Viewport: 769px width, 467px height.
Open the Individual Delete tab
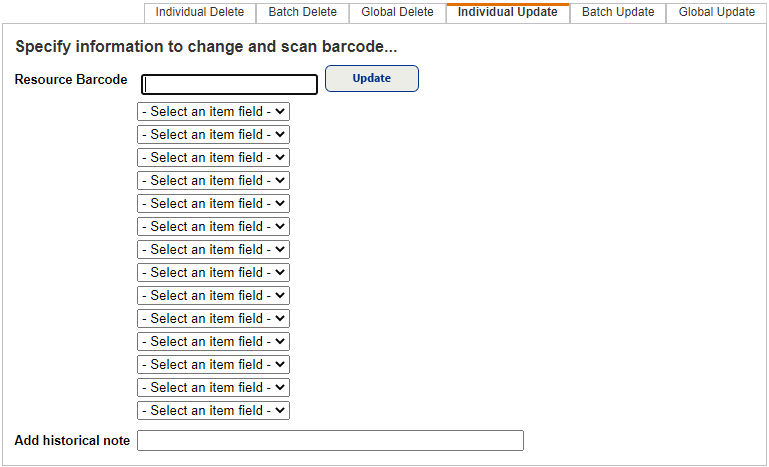click(x=200, y=12)
